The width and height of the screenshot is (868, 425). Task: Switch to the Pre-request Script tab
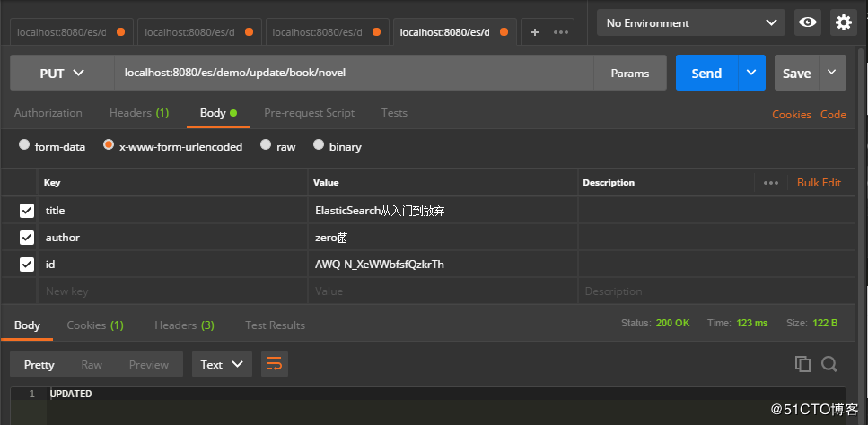tap(309, 113)
